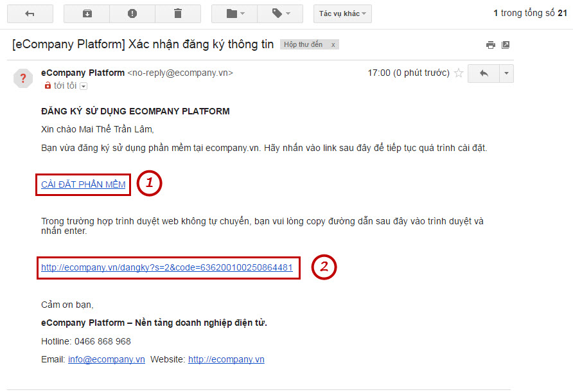573x392 pixels.
Task: Open the Move to folder dropdown
Action: tap(234, 14)
